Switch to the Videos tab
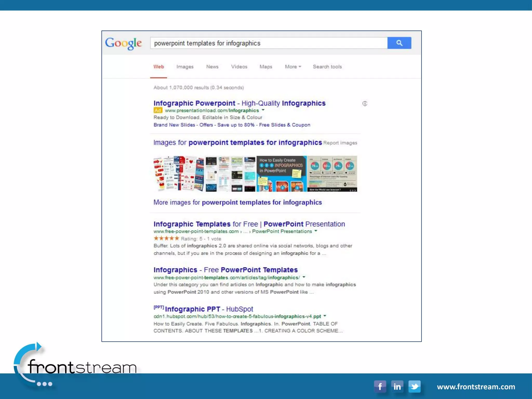The image size is (532, 399). click(x=239, y=67)
